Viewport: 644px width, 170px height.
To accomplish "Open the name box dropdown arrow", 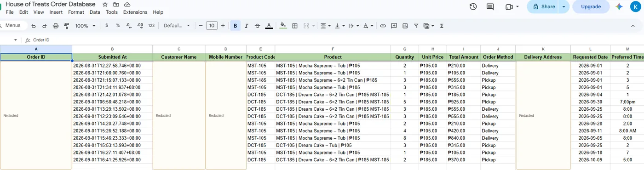I will (15, 40).
